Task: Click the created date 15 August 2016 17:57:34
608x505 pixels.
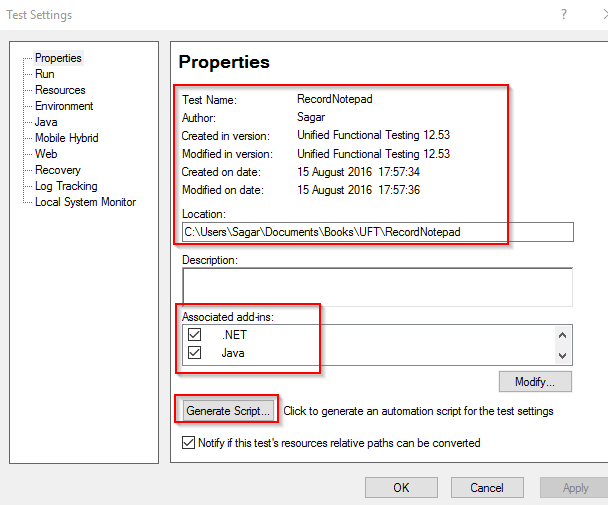Action: coord(358,172)
